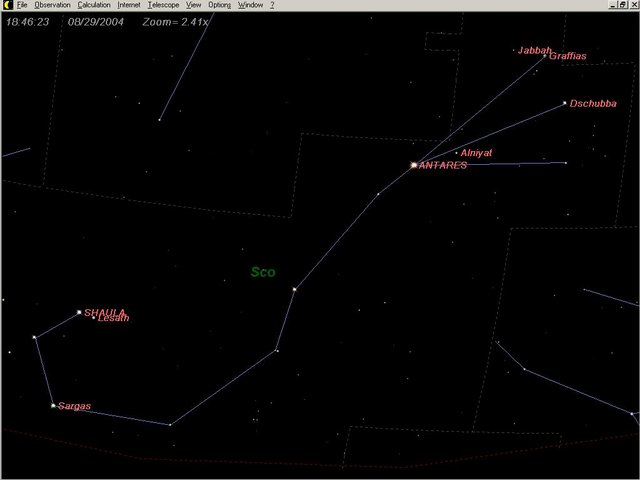Open the Telescope menu

163,5
